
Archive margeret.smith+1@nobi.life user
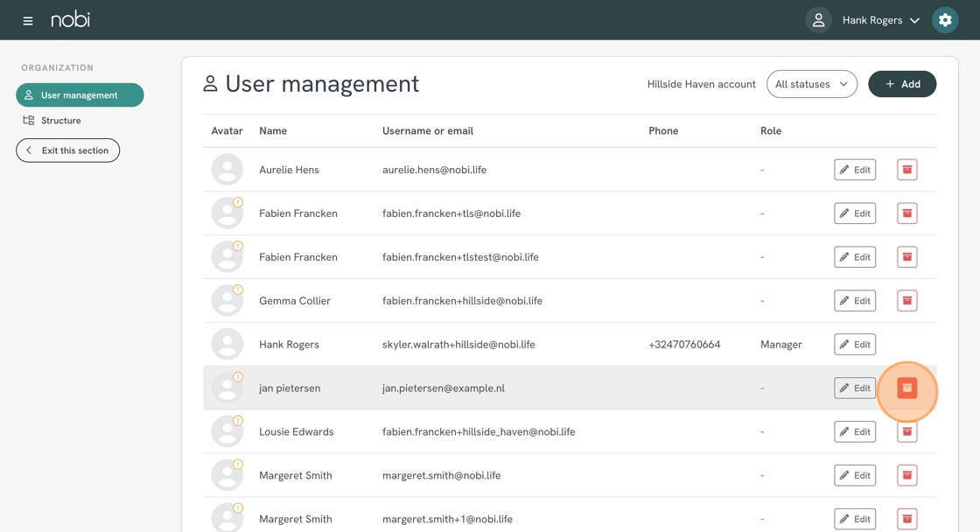906,519
